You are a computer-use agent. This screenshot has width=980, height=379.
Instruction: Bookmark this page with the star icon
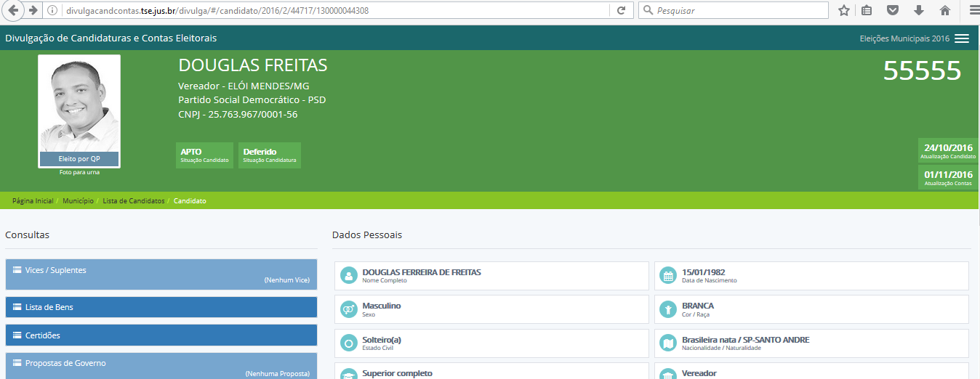843,10
